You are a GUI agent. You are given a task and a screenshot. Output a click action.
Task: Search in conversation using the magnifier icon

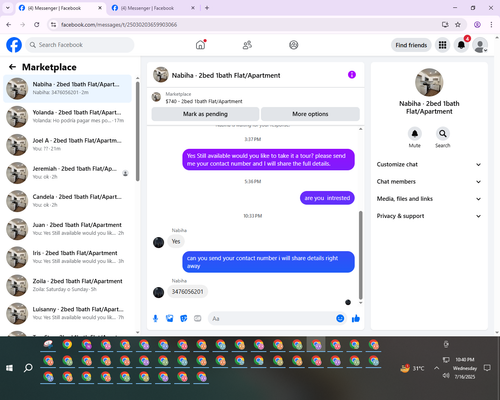click(443, 134)
